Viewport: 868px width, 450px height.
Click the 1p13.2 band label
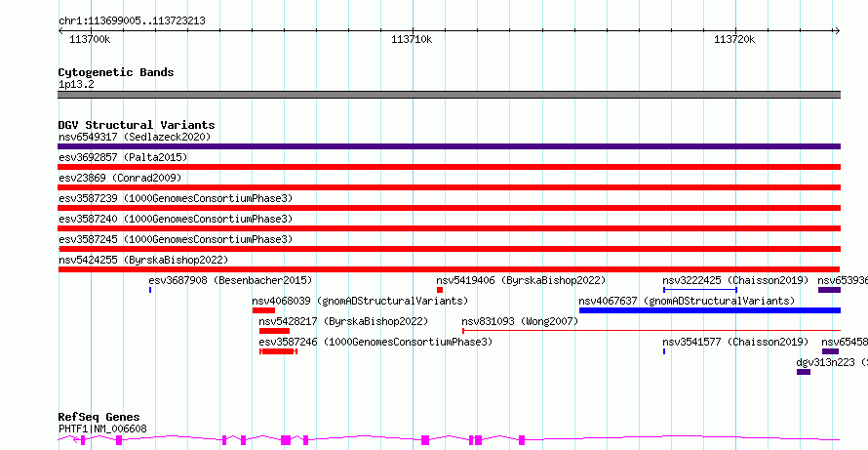click(x=76, y=84)
